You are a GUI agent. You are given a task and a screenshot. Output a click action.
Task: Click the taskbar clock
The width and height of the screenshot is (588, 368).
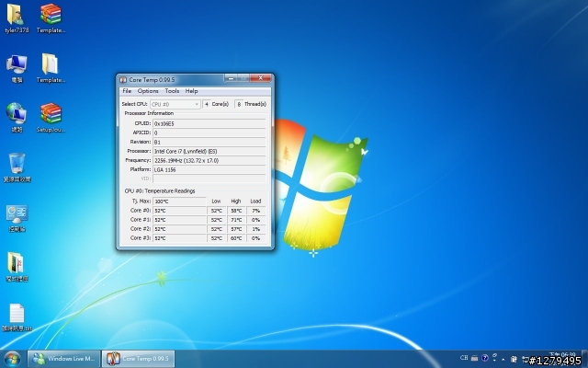pyautogui.click(x=562, y=357)
